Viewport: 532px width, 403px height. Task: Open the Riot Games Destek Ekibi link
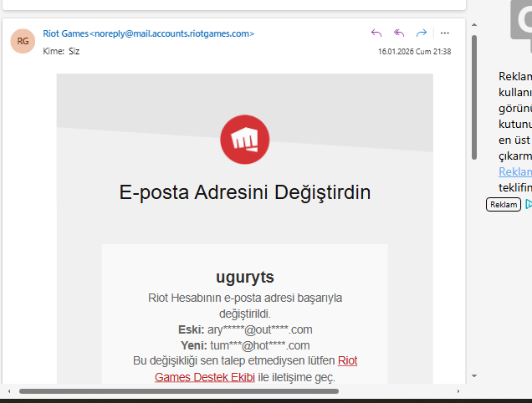point(256,369)
